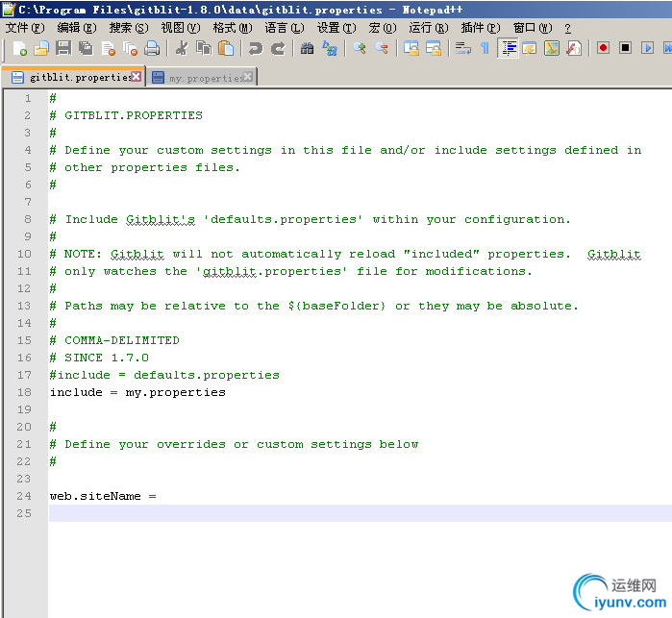Click the Copy toolbar icon
672x618 pixels.
pyautogui.click(x=204, y=48)
